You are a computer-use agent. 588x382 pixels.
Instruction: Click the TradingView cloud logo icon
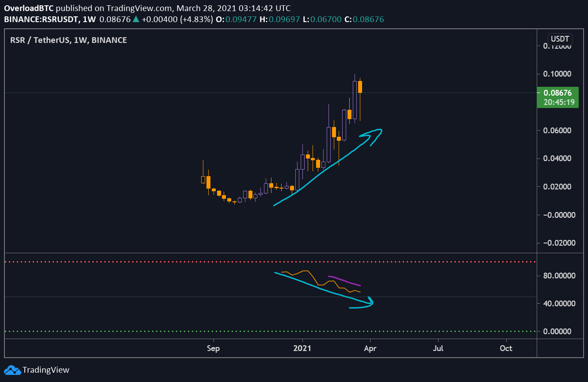(x=12, y=370)
